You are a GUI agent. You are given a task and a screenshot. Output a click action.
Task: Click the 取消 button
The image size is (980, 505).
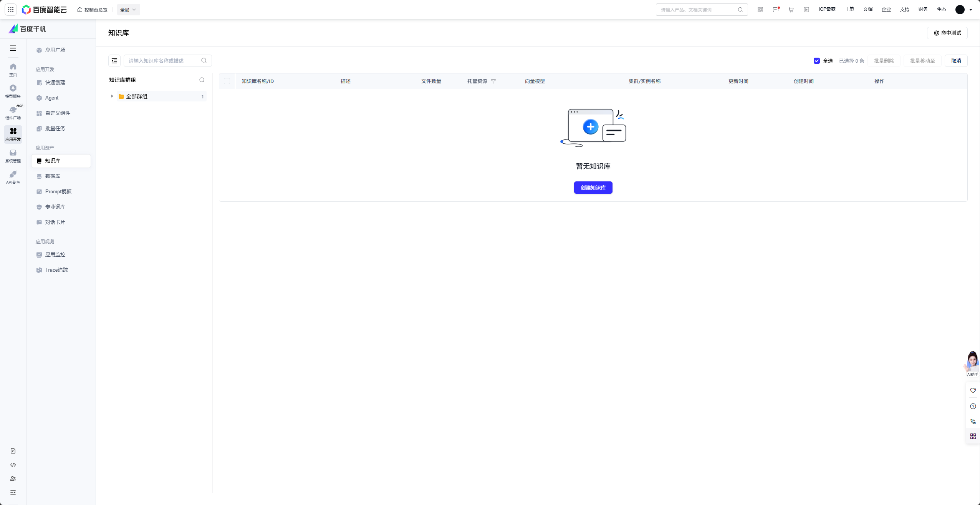[x=956, y=61]
